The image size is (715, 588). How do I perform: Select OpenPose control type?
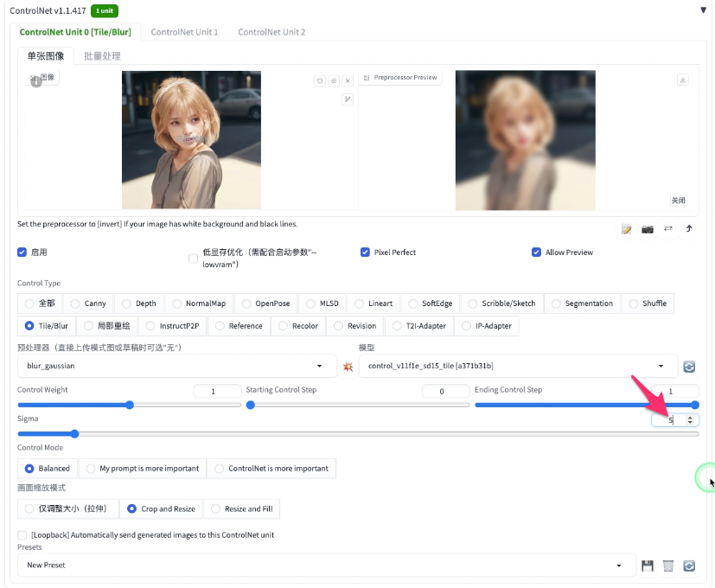pyautogui.click(x=265, y=304)
